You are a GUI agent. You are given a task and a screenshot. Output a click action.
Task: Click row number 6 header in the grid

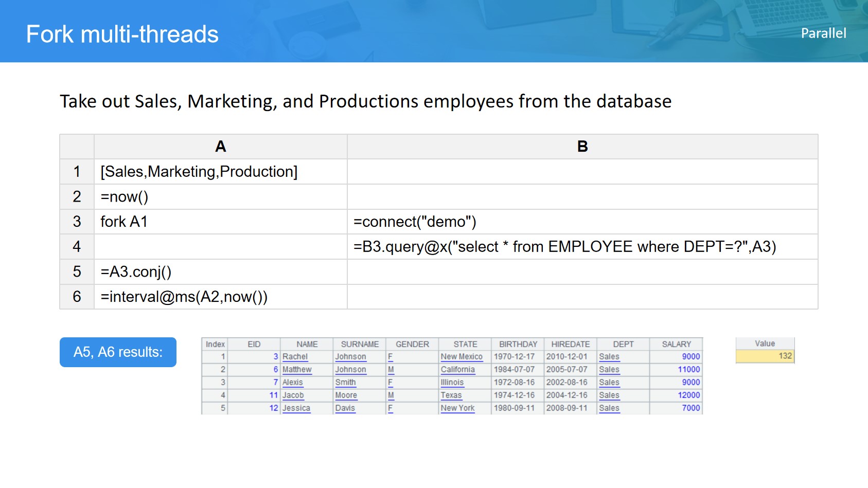pyautogui.click(x=77, y=297)
